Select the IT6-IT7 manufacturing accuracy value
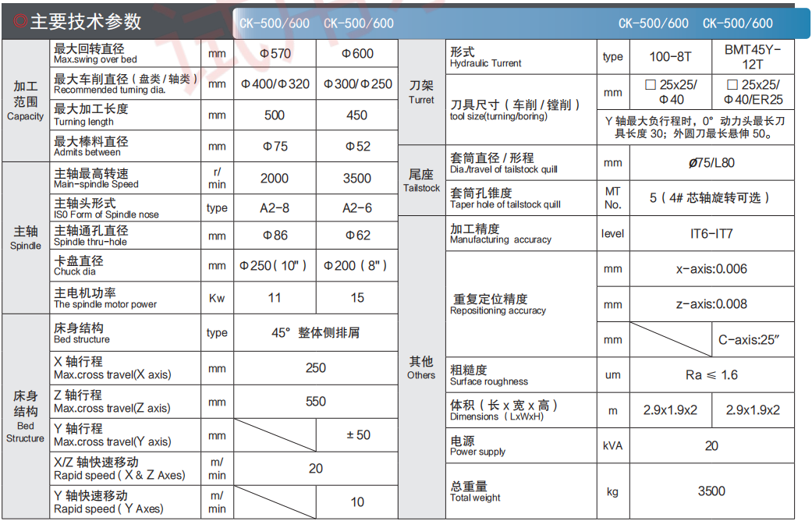Image resolution: width=812 pixels, height=521 pixels. coord(711,233)
